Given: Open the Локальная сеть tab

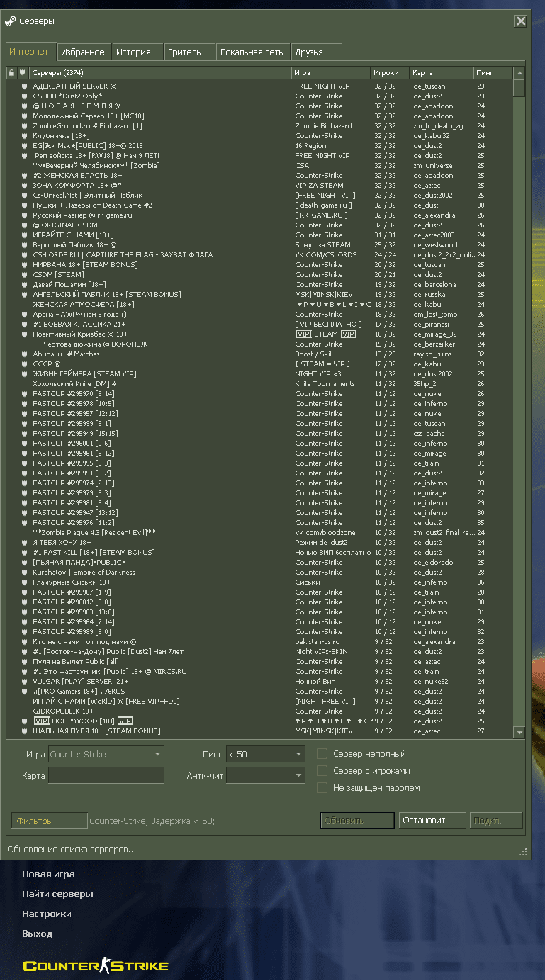Looking at the screenshot, I should [252, 52].
